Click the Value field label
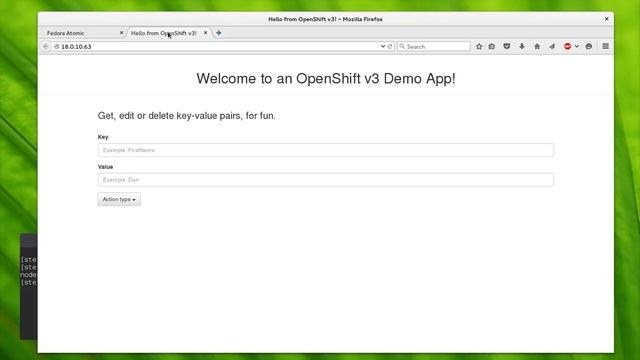 105,167
